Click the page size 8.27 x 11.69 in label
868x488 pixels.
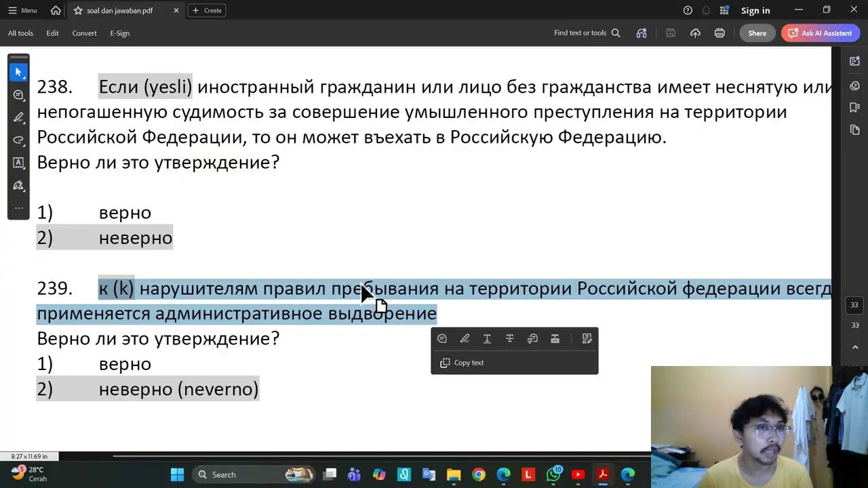pos(30,456)
